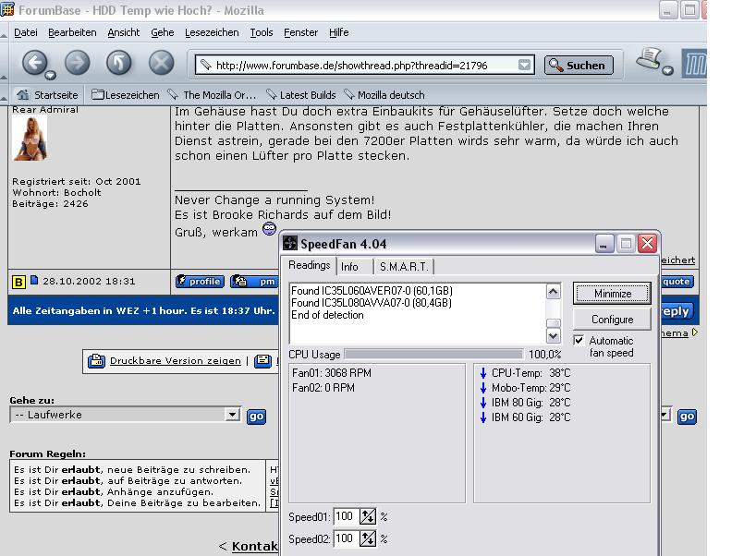Open the Mozilla deutsch bookmark
Image resolution: width=756 pixels, height=556 pixels.
coord(384,95)
